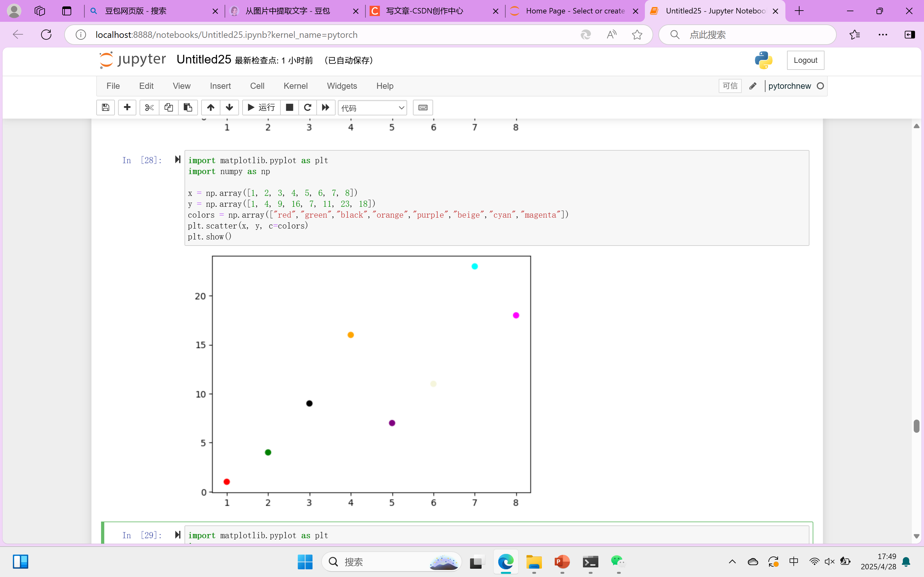Click the 运行 run button
Screen dimensions: 924x577
pyautogui.click(x=261, y=108)
